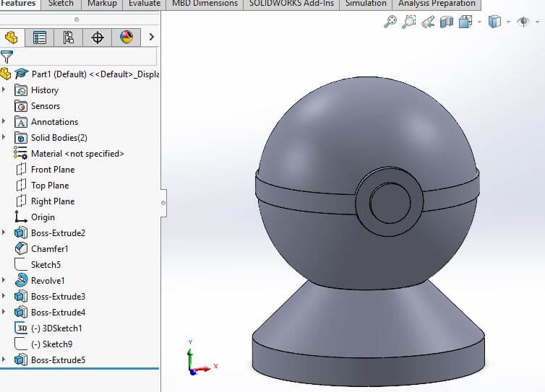This screenshot has height=392, width=545.
Task: Switch to the Markup tab
Action: [102, 4]
